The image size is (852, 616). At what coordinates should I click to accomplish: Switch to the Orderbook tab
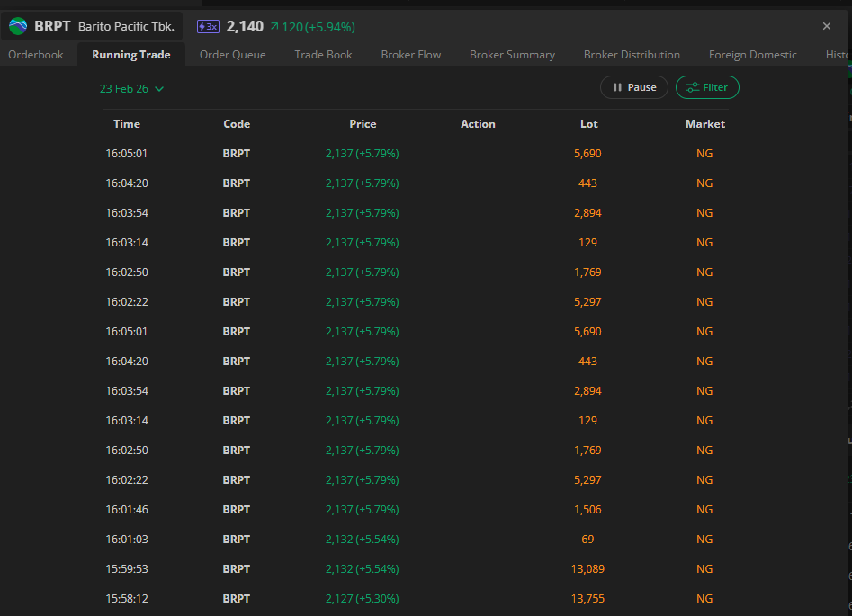(x=36, y=55)
